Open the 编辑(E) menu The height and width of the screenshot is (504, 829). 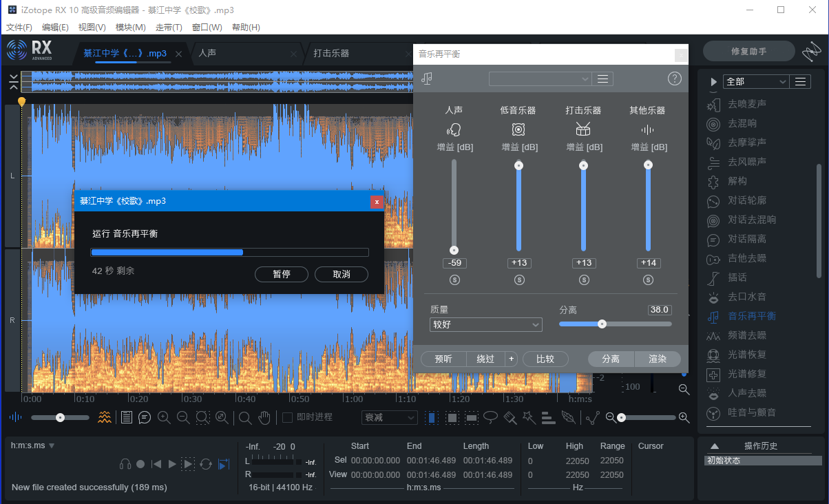tap(55, 28)
